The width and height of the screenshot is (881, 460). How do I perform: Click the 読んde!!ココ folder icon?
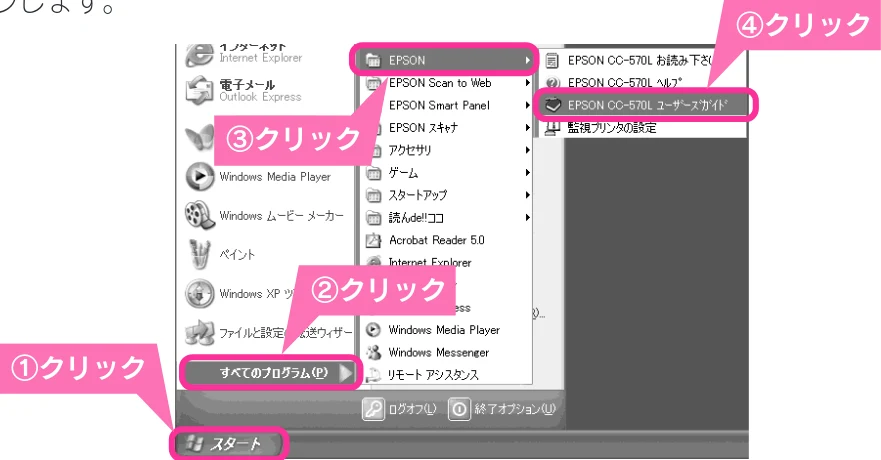[x=373, y=218]
